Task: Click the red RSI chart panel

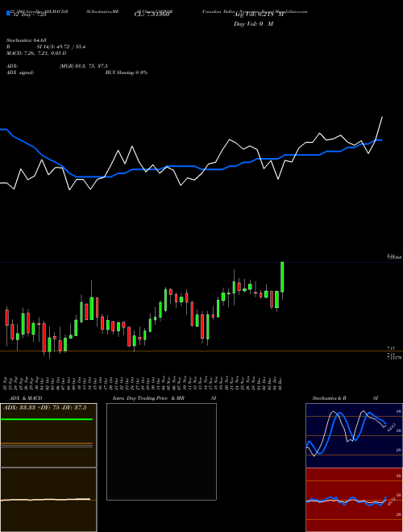Action: click(354, 500)
